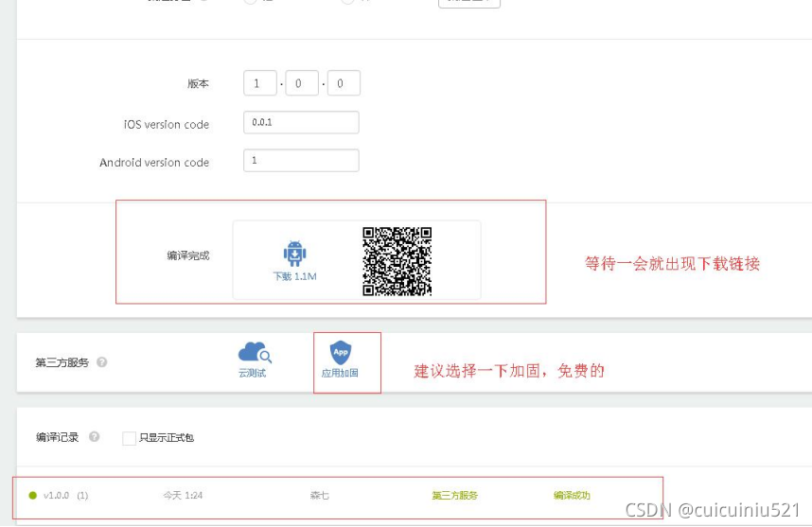Click the 云测试 text label

(252, 373)
